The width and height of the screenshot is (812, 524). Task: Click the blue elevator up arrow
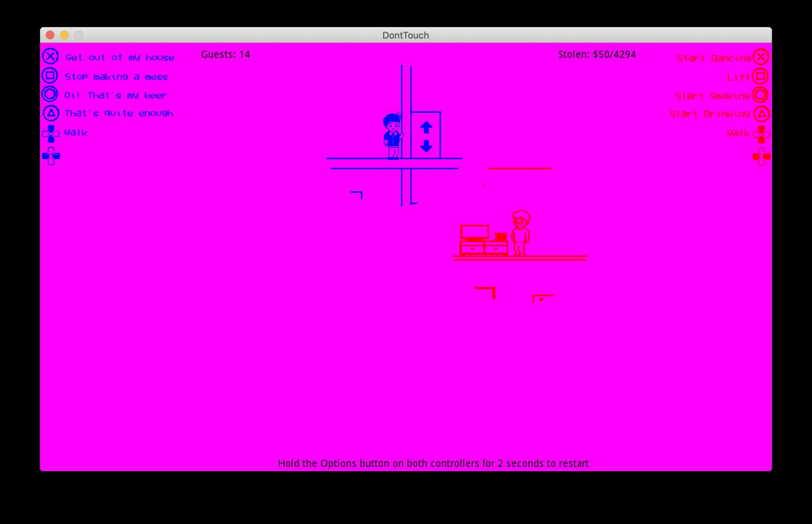(x=426, y=127)
